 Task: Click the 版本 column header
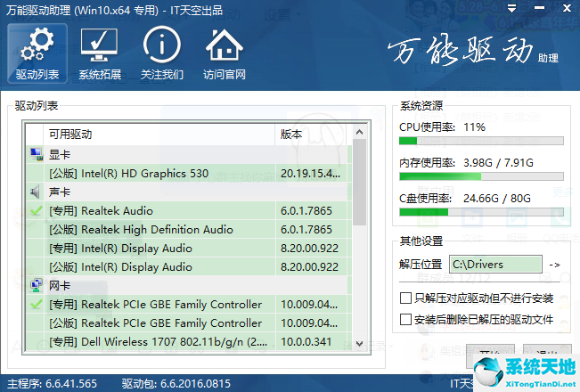312,135
